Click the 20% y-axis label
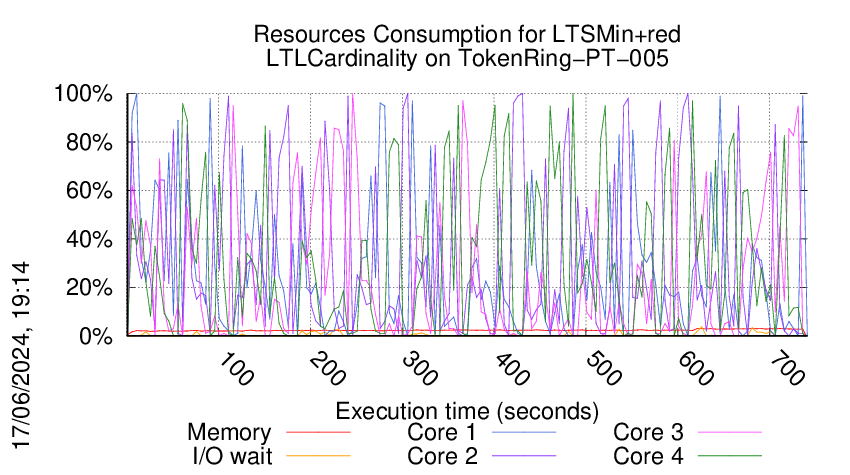 click(89, 287)
